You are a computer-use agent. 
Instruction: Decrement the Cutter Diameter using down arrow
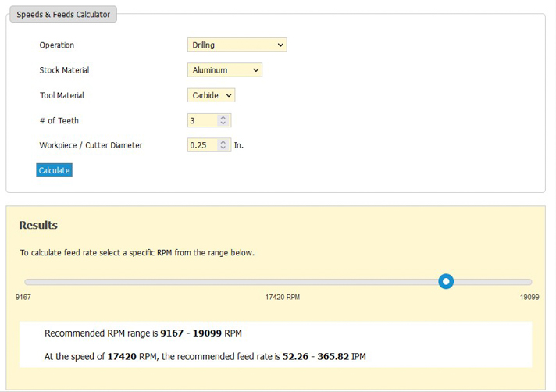[223, 148]
